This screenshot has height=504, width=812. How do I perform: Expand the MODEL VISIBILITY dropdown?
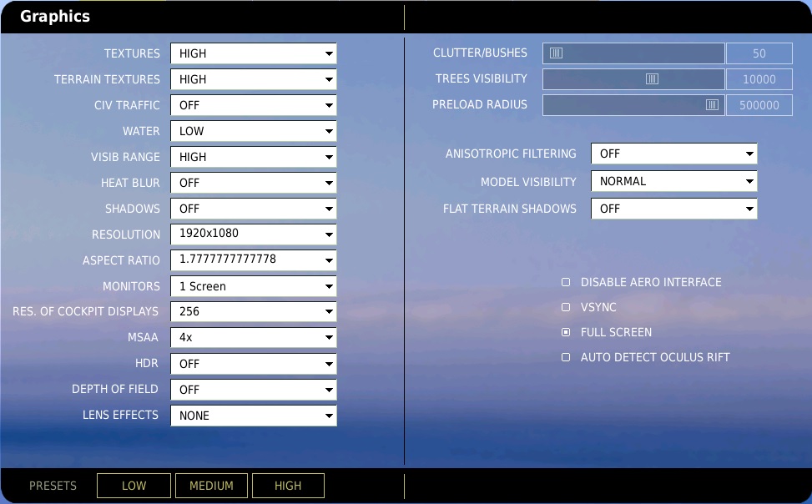tap(673, 181)
